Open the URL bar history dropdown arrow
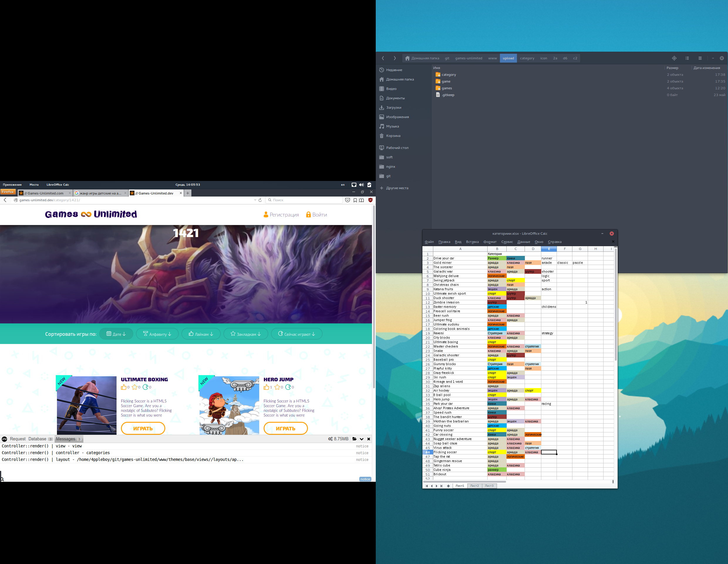This screenshot has width=728, height=564. [x=255, y=200]
